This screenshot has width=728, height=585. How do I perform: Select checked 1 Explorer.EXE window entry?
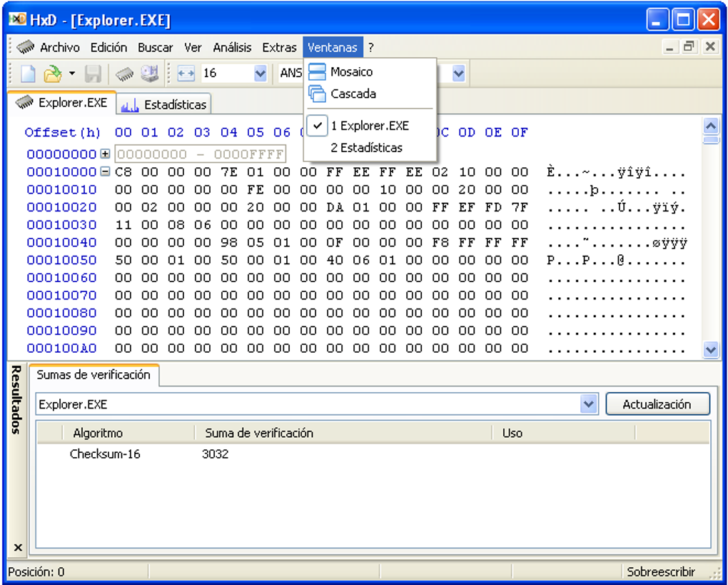click(x=369, y=126)
